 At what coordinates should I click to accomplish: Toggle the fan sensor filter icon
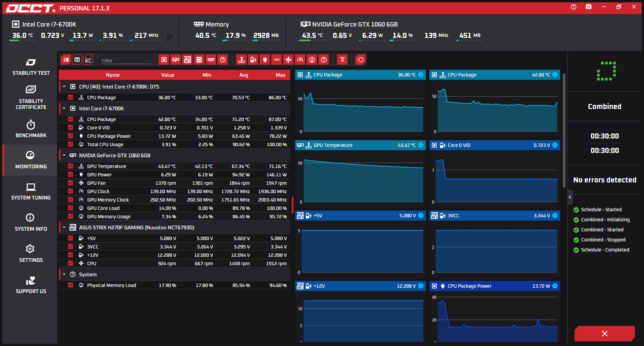pos(288,60)
